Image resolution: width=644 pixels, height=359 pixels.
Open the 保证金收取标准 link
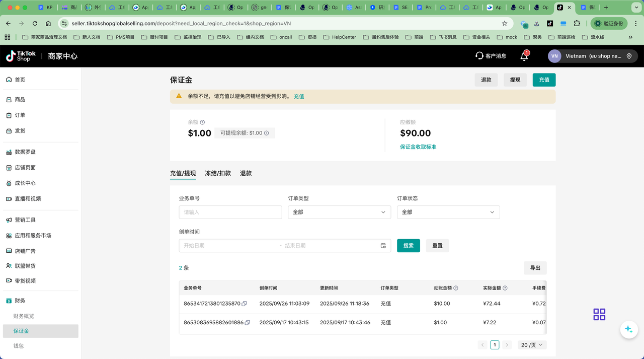418,147
